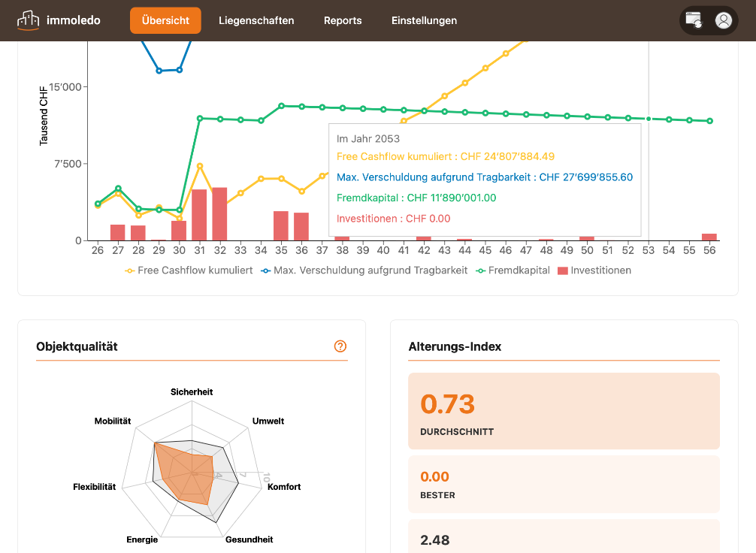Screen dimensions: 756x553
Task: Click the red Investitionen legend square
Action: [x=562, y=271]
